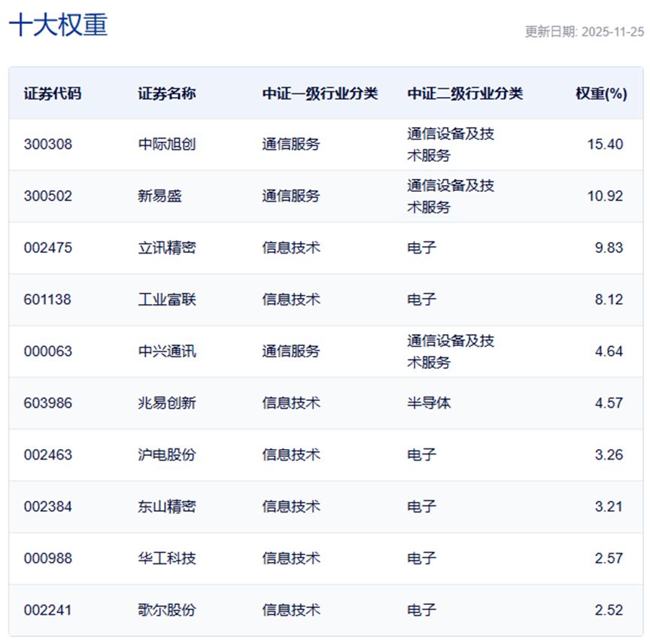Click the 权重(%) column header
This screenshot has height=644, width=650.
click(x=601, y=93)
